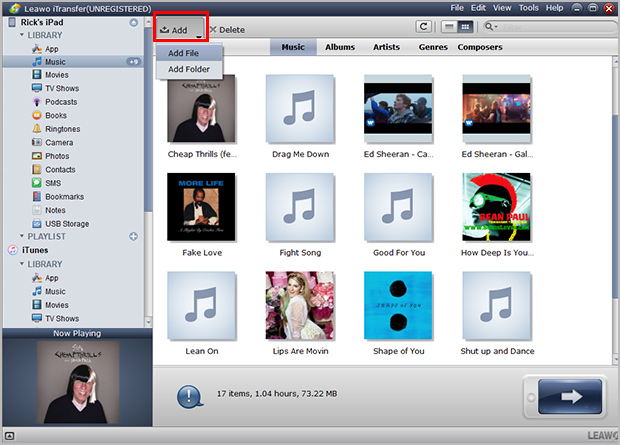
Task: Open the SMS category
Action: [53, 183]
